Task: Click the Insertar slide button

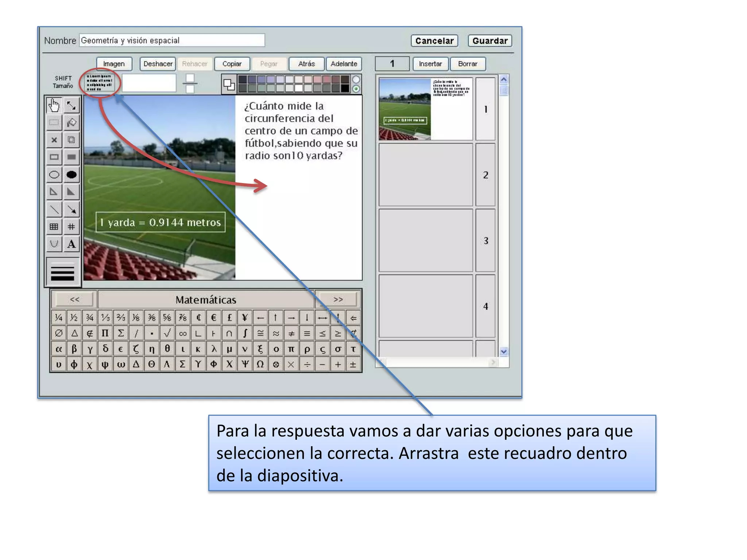Action: coord(430,64)
